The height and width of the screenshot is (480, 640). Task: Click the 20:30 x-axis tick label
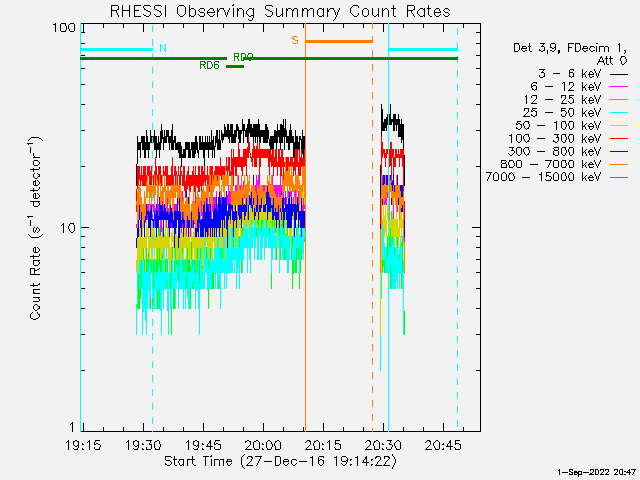click(x=383, y=445)
